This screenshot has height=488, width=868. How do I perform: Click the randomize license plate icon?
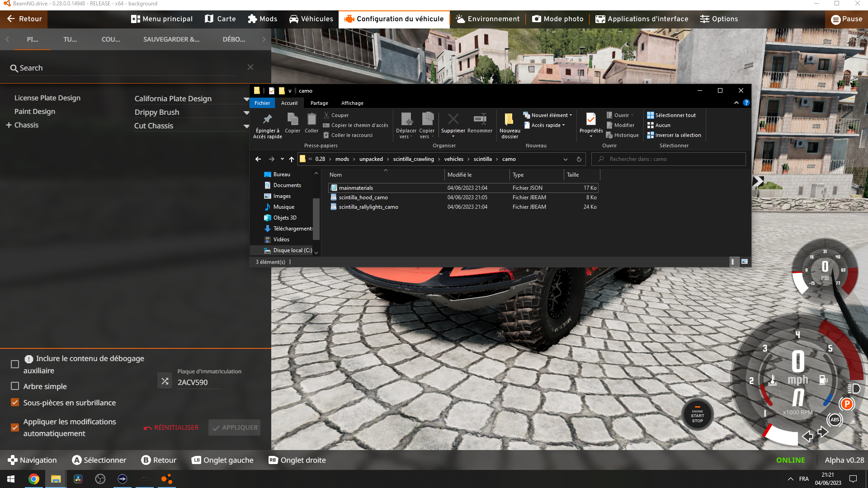(165, 381)
